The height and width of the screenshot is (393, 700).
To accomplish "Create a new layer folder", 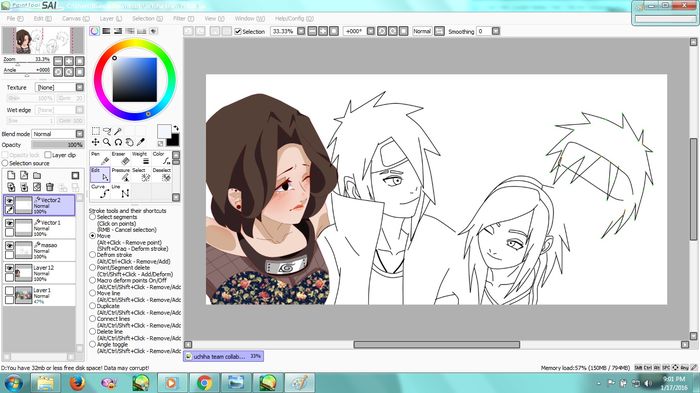I will 37,176.
